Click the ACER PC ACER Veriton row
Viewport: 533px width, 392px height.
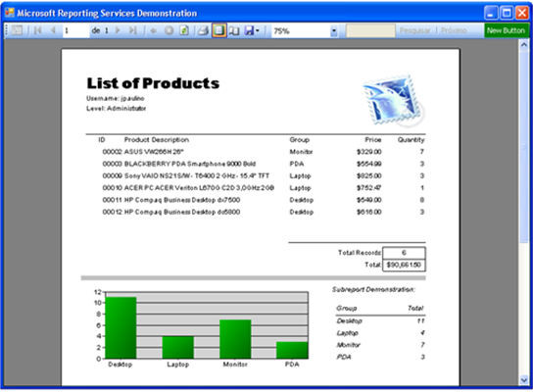pyautogui.click(x=256, y=188)
